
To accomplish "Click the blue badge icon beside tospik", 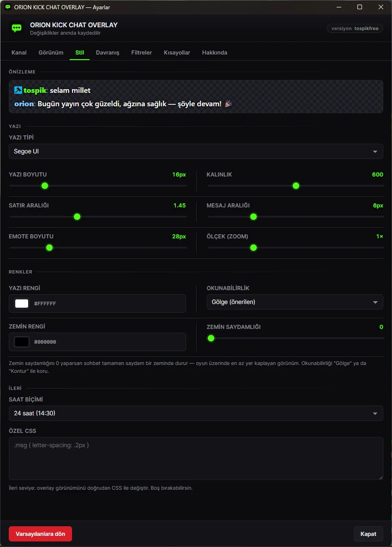I will coord(18,90).
